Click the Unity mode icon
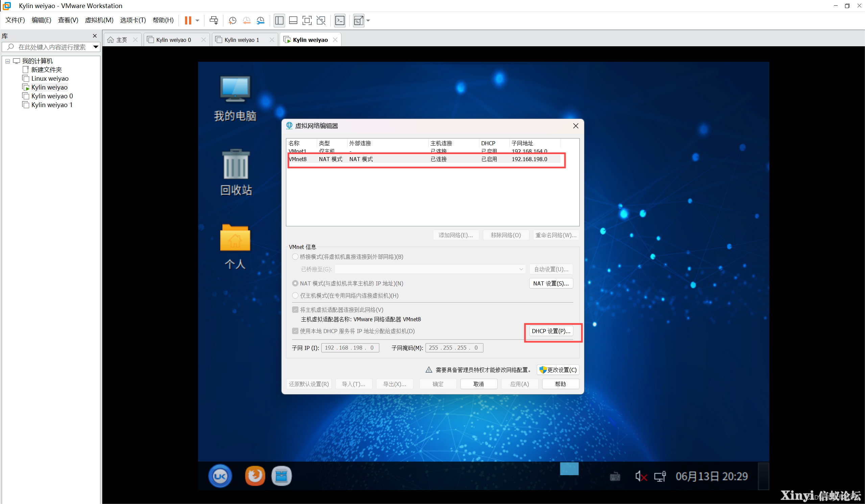The width and height of the screenshot is (865, 504). click(321, 21)
